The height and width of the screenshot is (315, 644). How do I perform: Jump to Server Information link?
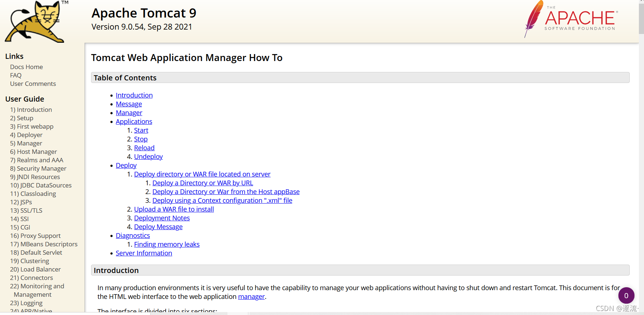[144, 253]
